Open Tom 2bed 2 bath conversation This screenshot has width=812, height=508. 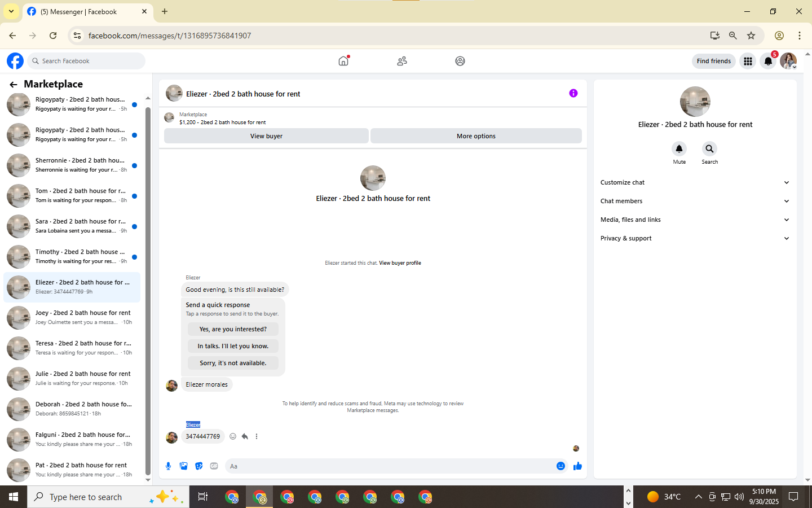(x=72, y=196)
